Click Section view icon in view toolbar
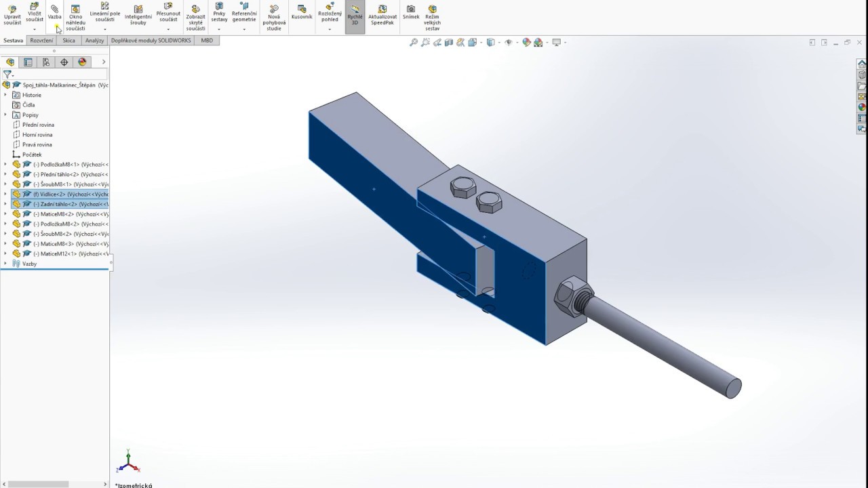The height and width of the screenshot is (488, 868). pyautogui.click(x=449, y=42)
